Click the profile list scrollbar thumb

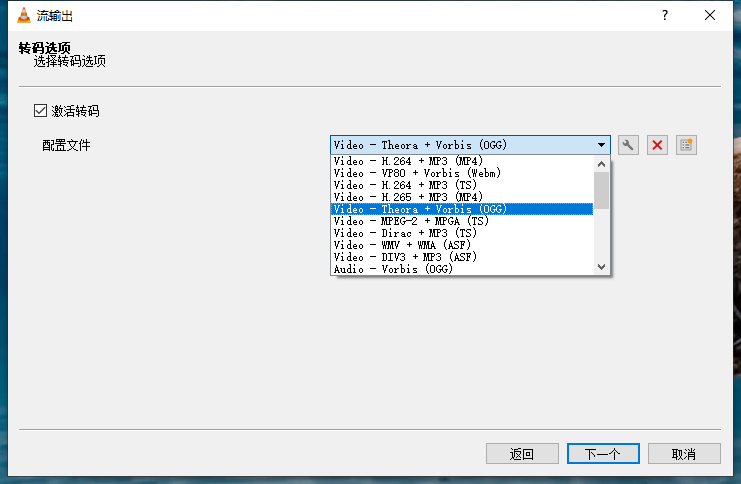click(x=601, y=190)
